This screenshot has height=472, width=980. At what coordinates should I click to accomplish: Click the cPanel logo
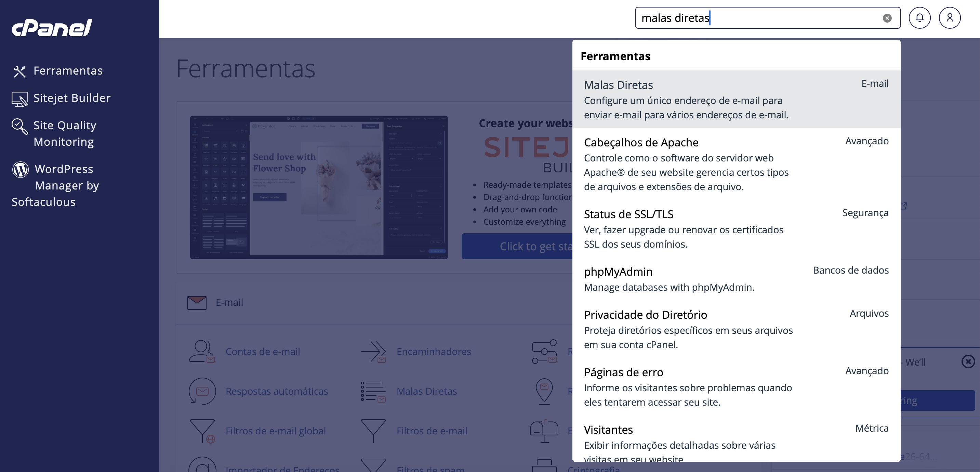pyautogui.click(x=52, y=27)
